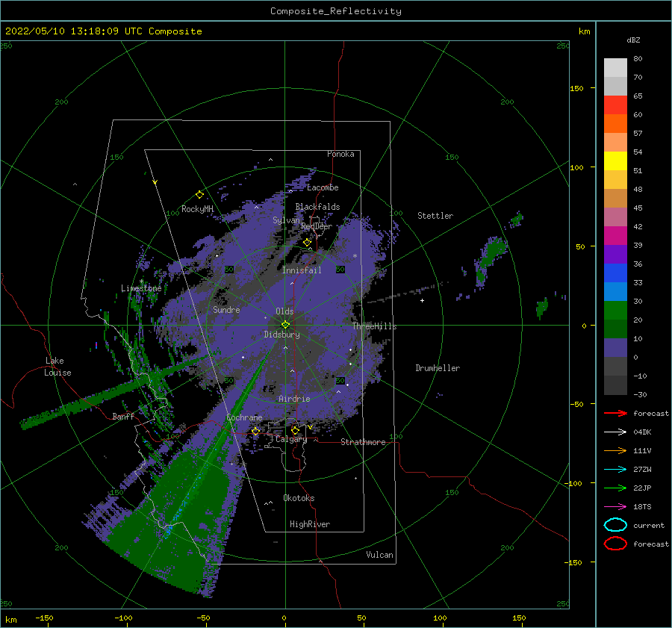Click the Lake Louise label

tap(57, 367)
